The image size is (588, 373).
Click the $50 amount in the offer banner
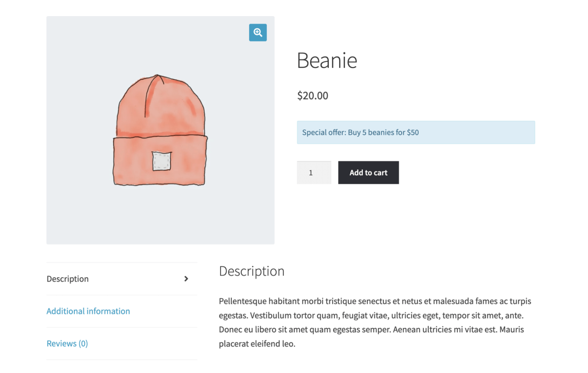tap(413, 133)
